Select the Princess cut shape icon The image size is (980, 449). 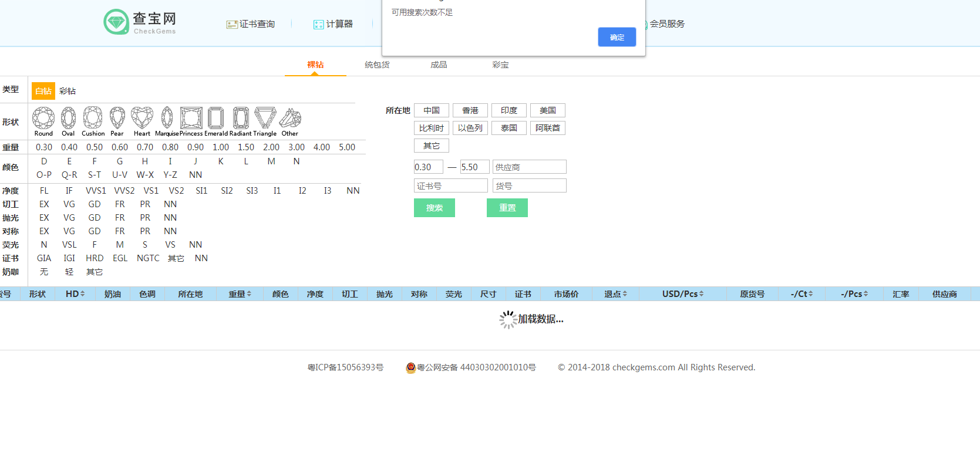(191, 118)
